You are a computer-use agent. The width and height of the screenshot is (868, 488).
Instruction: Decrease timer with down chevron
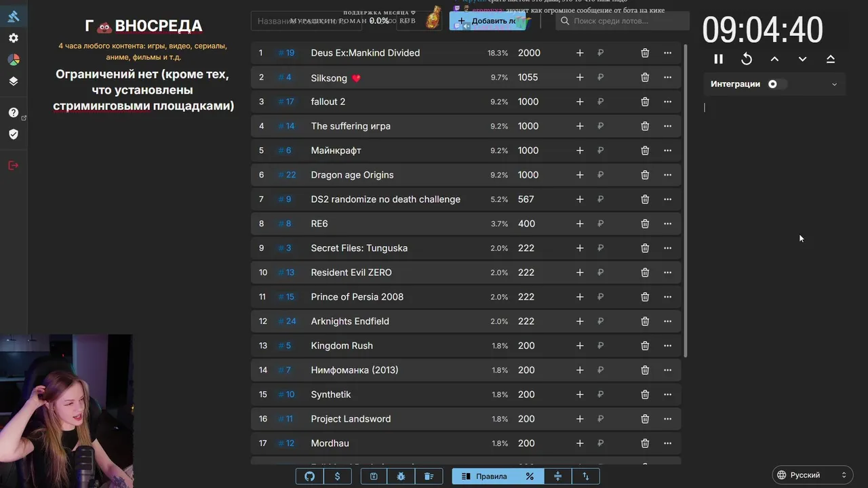(802, 59)
